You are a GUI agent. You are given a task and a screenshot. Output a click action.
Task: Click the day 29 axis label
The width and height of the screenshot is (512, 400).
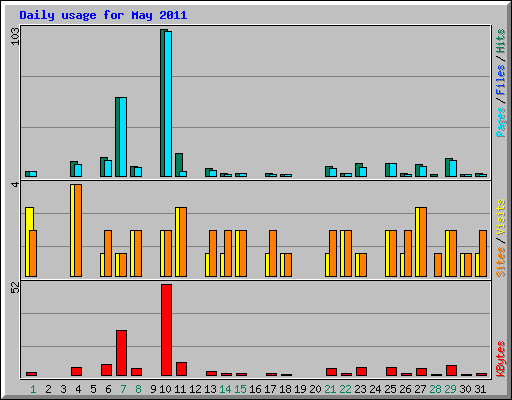[450, 389]
